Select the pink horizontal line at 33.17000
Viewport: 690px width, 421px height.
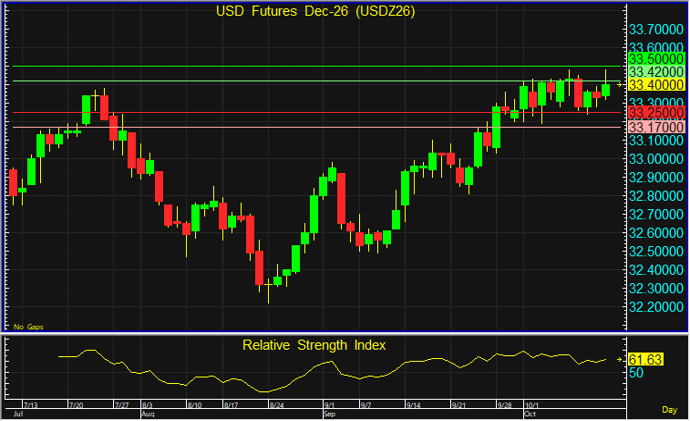tap(317, 127)
